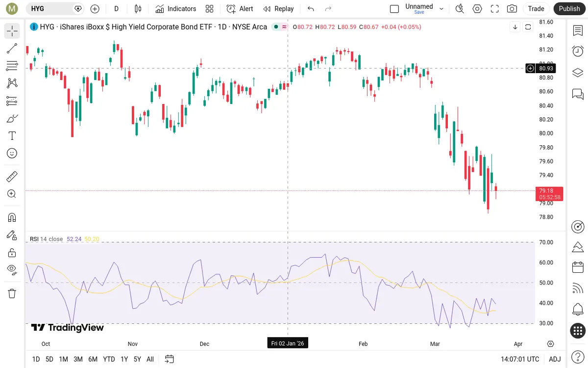This screenshot has width=588, height=368.
Task: Select the text annotation tool
Action: (x=12, y=136)
